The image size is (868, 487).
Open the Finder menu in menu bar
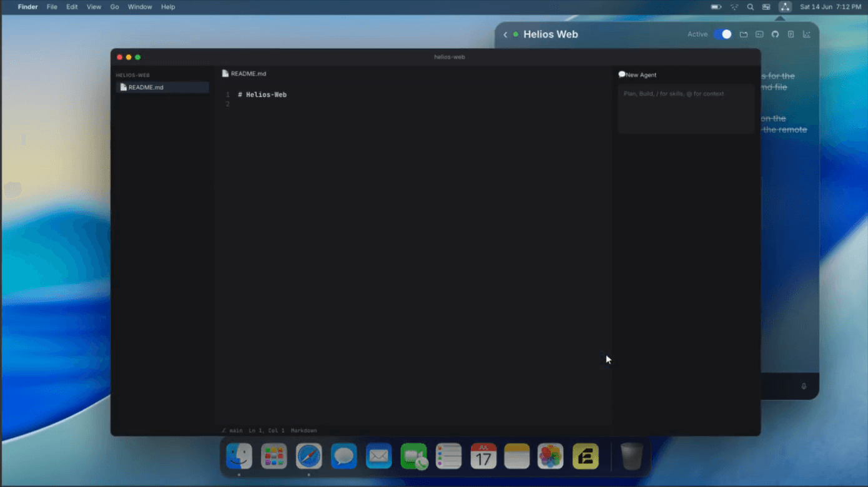[27, 7]
